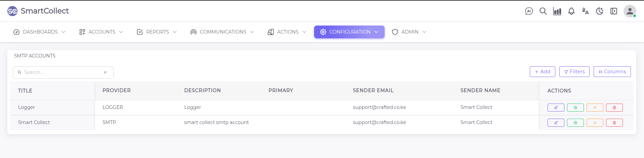The image size is (644, 158).
Task: Open the Reports menu
Action: point(157,32)
